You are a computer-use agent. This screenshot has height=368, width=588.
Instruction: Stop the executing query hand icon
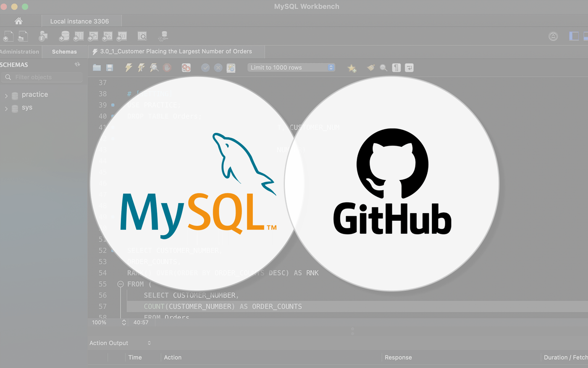coord(167,67)
